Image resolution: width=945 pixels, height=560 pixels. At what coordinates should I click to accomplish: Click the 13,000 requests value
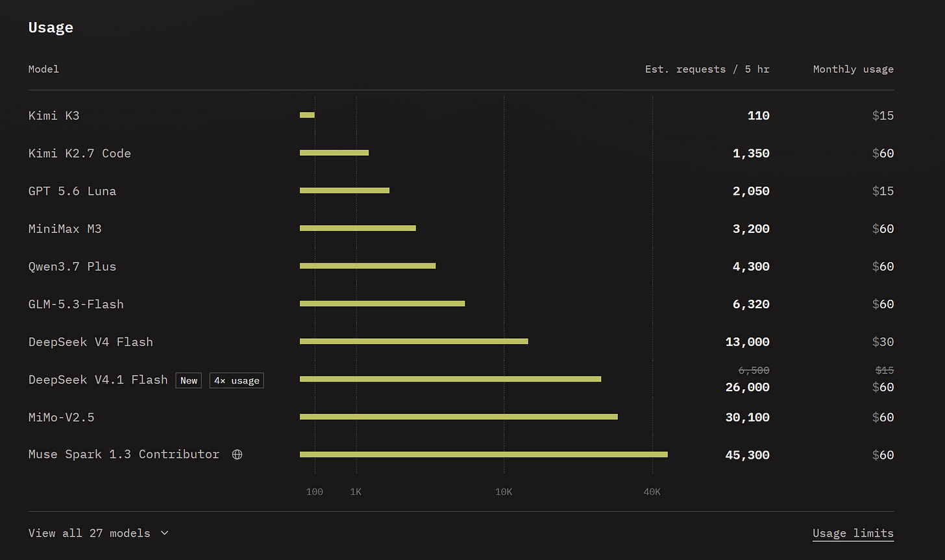coord(747,342)
